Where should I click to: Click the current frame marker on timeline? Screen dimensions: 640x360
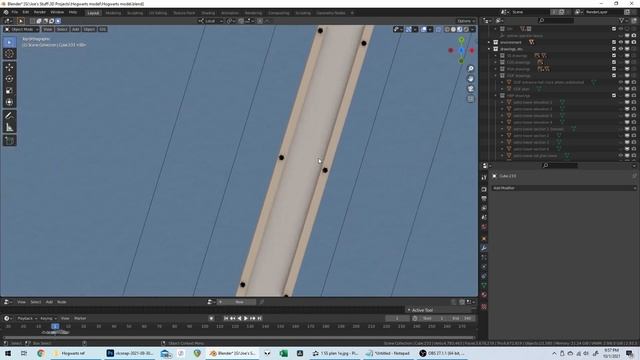point(55,326)
